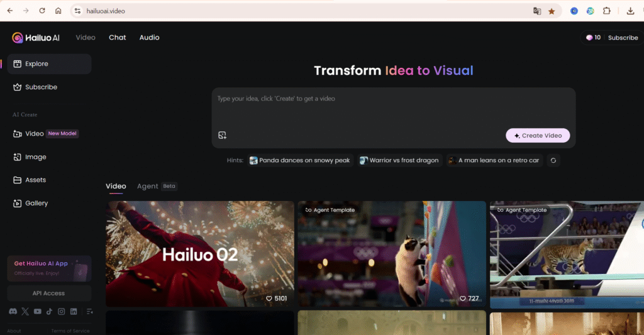This screenshot has height=335, width=644.
Task: Click the Create Video button
Action: (x=538, y=136)
